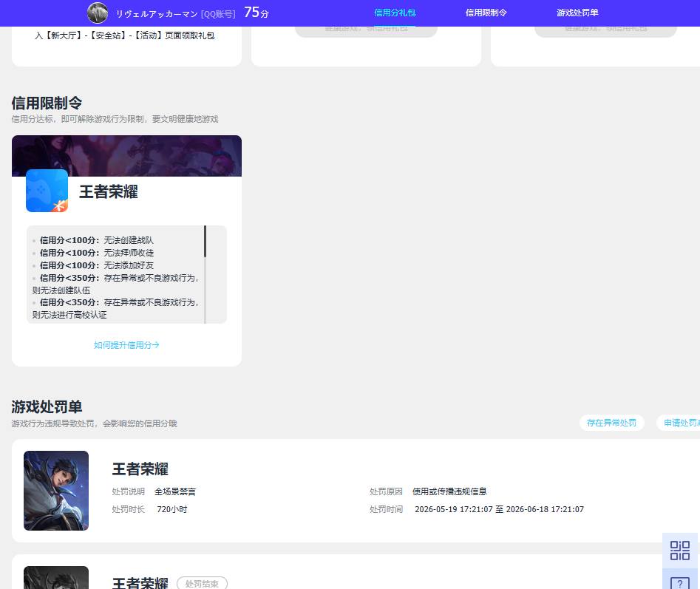This screenshot has height=589, width=700.
Task: Open the hero thumbnail of the 全场景禁言 penalty
Action: [56, 491]
